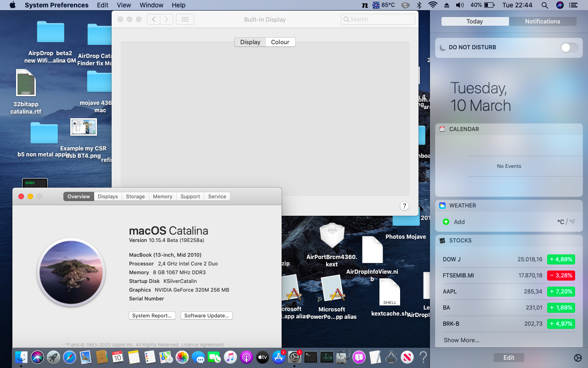The width and height of the screenshot is (588, 368).
Task: Select the Display tab in Built-in Display
Action: point(250,42)
